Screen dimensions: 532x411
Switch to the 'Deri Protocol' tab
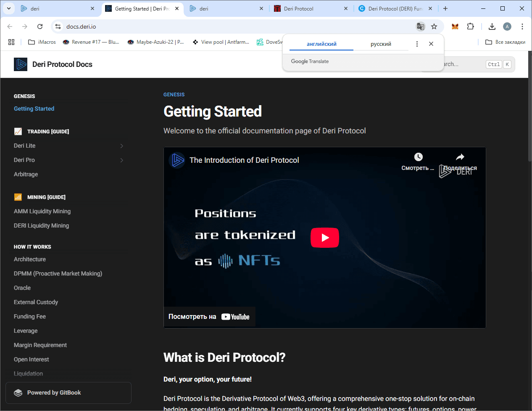point(311,8)
